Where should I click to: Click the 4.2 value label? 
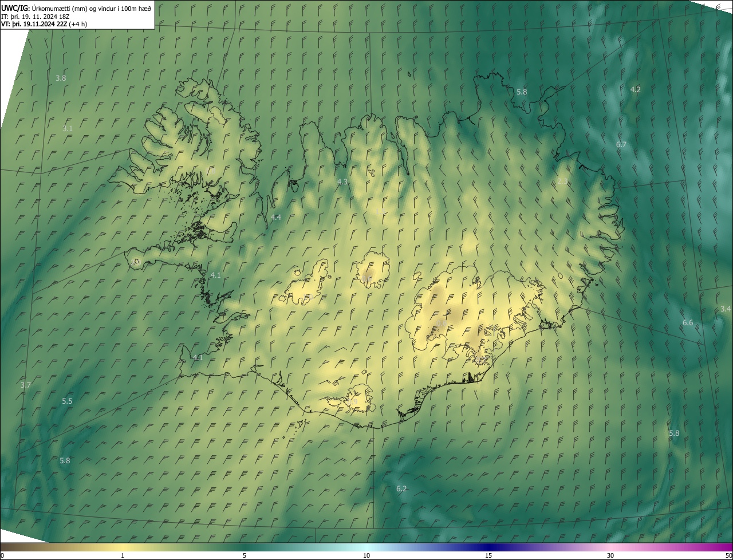pyautogui.click(x=635, y=89)
